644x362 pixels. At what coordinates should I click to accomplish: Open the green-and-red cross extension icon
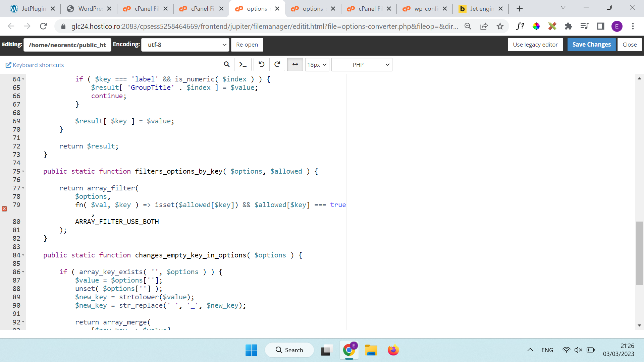tap(552, 26)
